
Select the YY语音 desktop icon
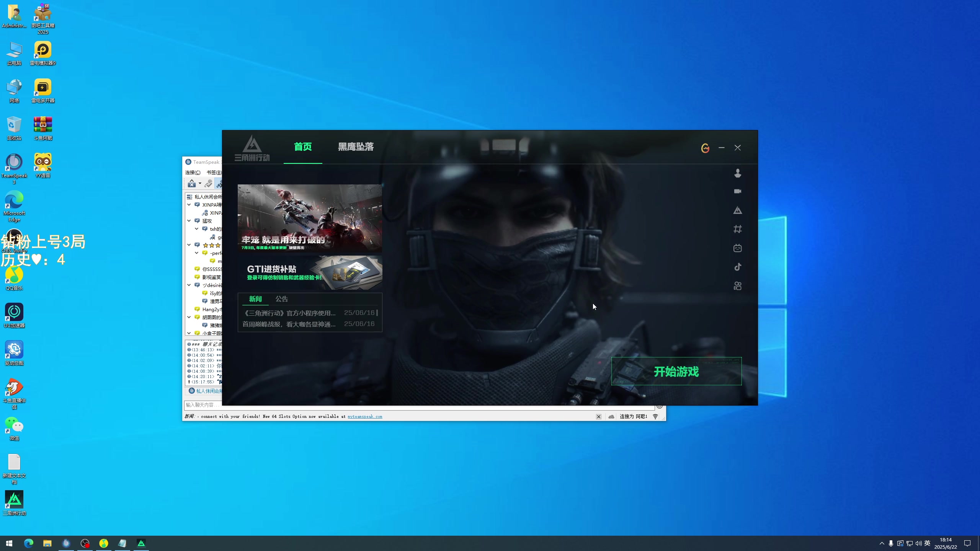42,166
